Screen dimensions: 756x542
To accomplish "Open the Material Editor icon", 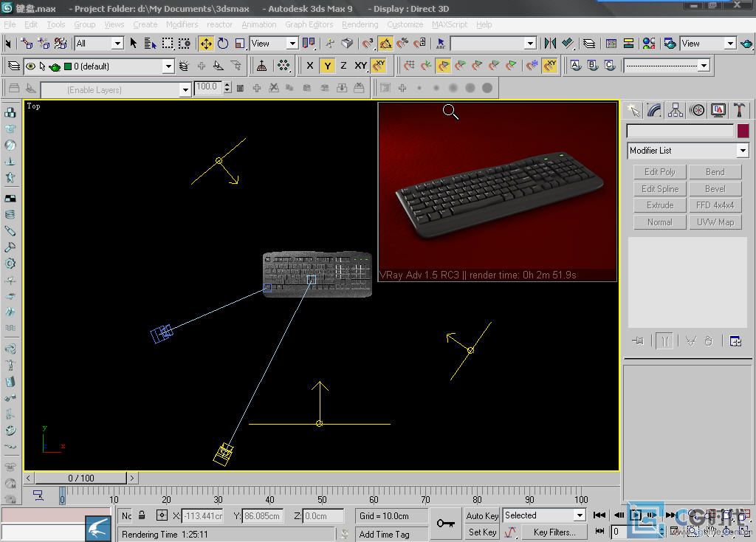I will [x=649, y=44].
